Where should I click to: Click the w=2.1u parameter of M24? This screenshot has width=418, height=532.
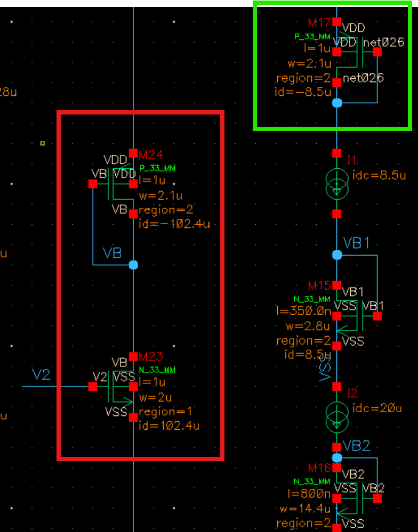click(161, 196)
